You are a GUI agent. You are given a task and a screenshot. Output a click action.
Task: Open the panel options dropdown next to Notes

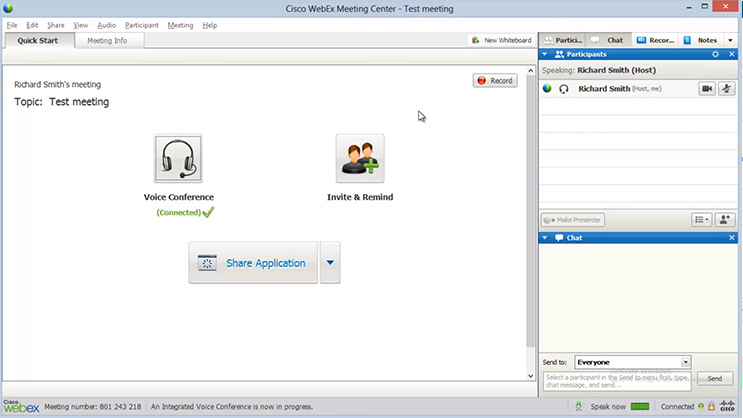click(730, 40)
